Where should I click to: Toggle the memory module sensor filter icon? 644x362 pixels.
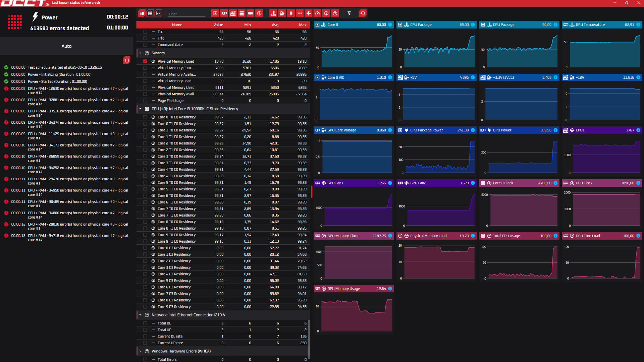[250, 13]
